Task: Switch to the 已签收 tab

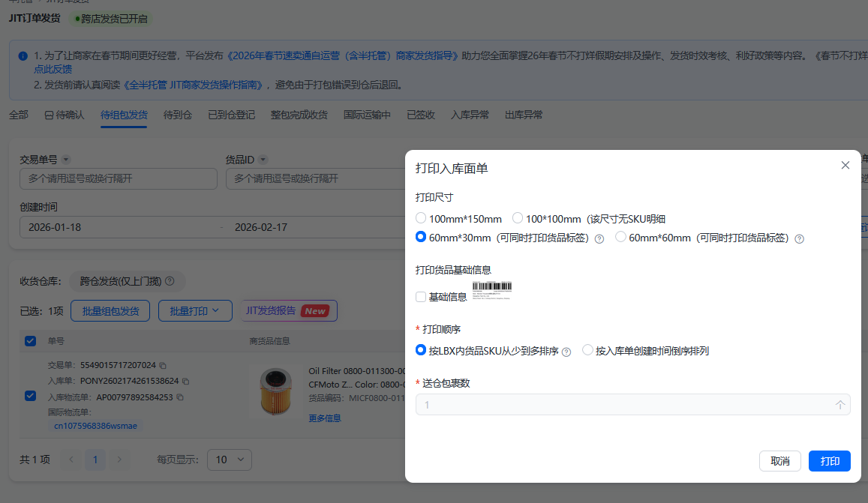Action: [x=420, y=115]
